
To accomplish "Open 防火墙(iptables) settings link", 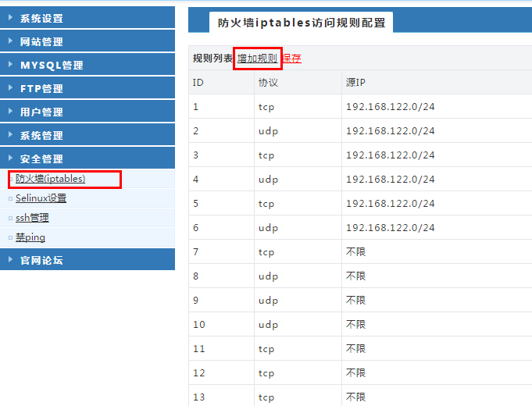I will (x=50, y=179).
